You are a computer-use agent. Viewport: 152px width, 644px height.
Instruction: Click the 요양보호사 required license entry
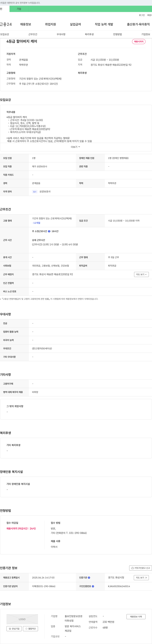(45, 192)
